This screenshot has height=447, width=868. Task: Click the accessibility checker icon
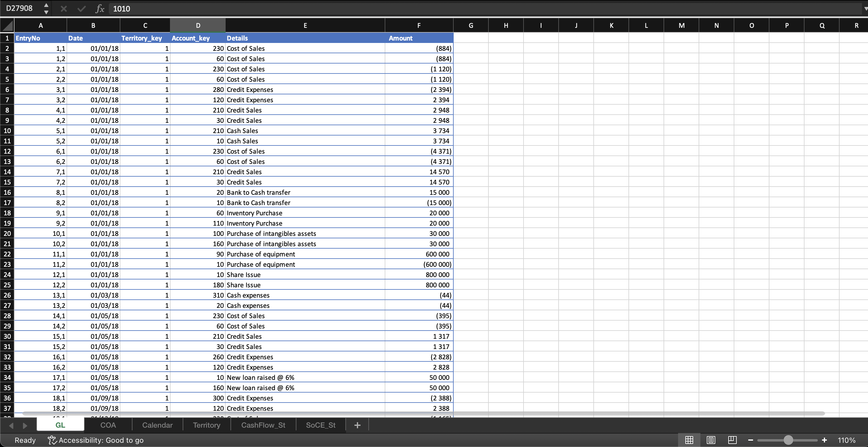(x=52, y=440)
